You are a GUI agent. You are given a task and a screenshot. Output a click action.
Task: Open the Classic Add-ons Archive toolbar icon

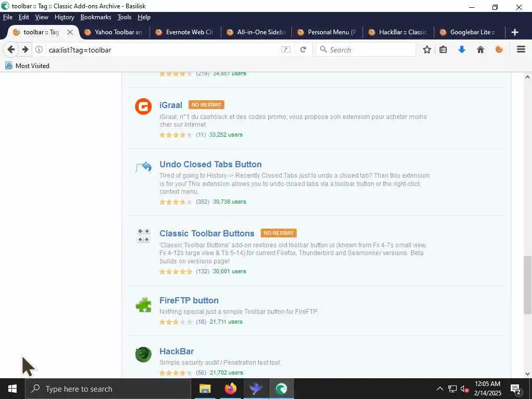pyautogui.click(x=499, y=50)
